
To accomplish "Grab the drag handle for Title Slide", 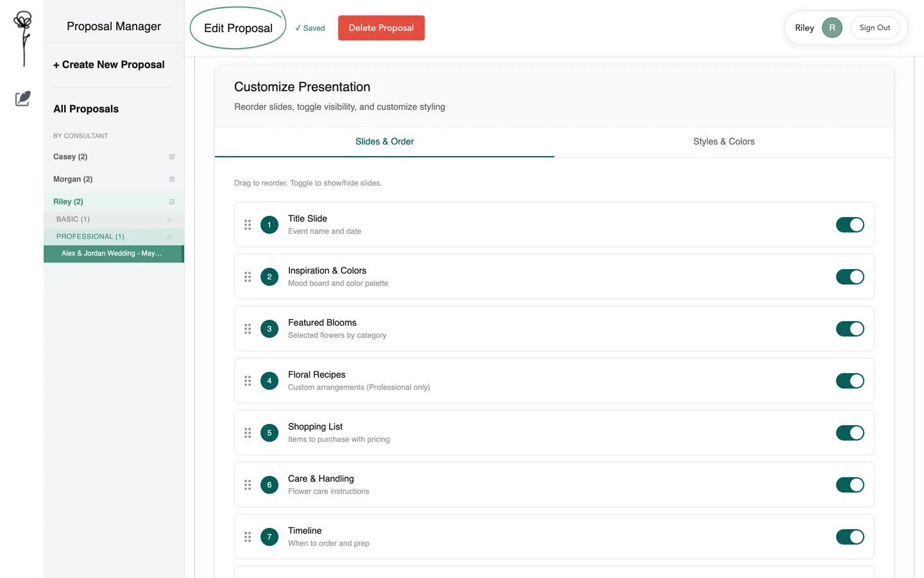I will (x=248, y=225).
